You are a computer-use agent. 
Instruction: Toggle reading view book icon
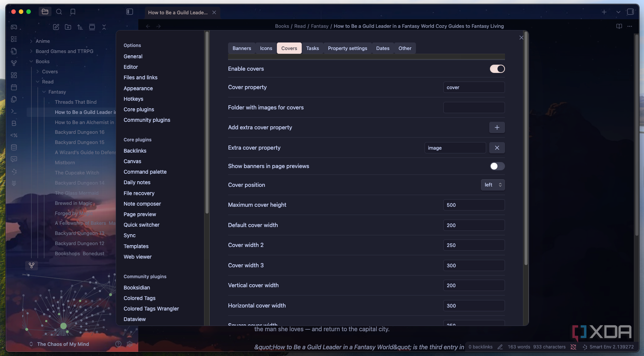tap(619, 26)
